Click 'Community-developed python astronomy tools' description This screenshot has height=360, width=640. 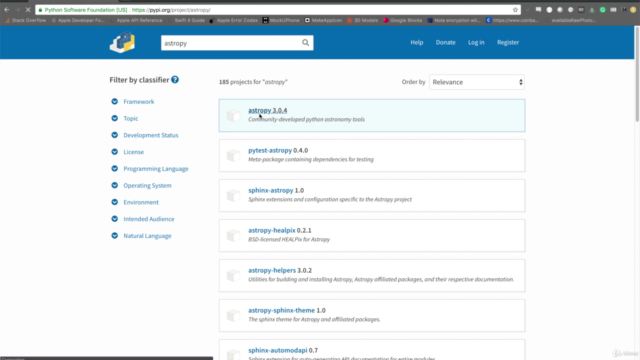click(x=307, y=119)
